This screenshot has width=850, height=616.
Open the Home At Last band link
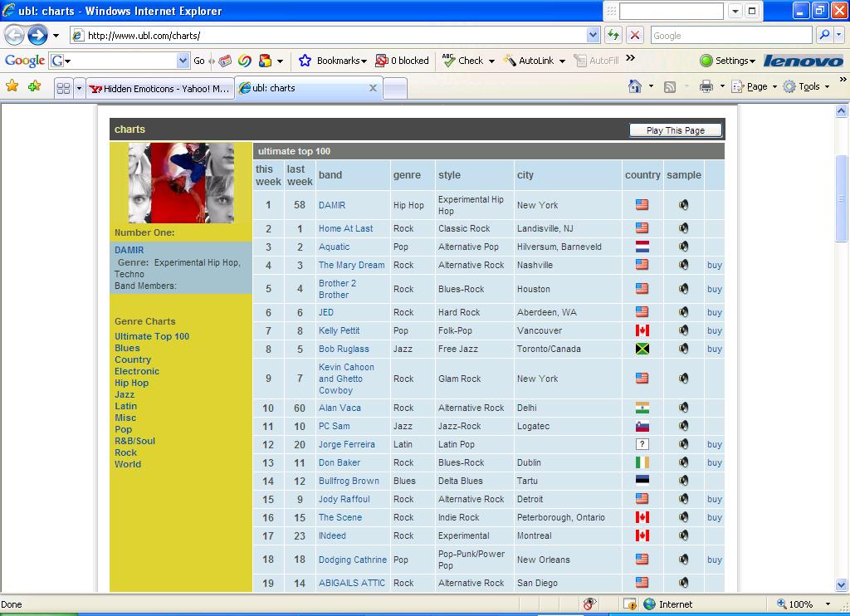tap(345, 228)
